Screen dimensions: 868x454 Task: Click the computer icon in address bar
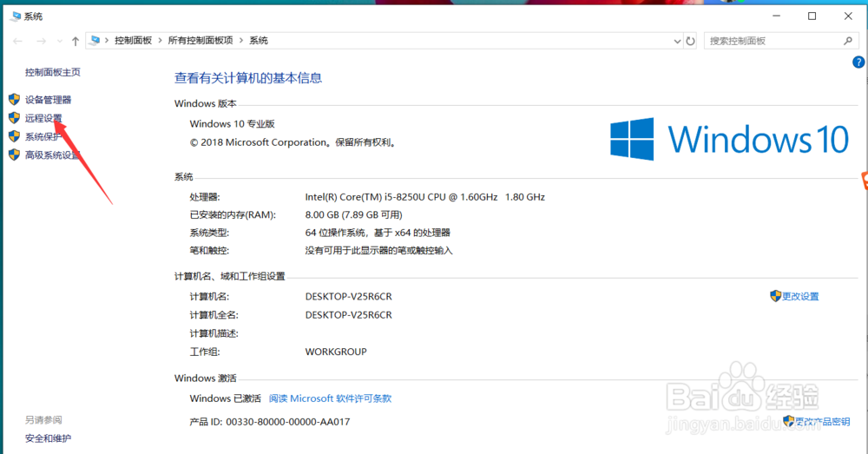(x=95, y=41)
